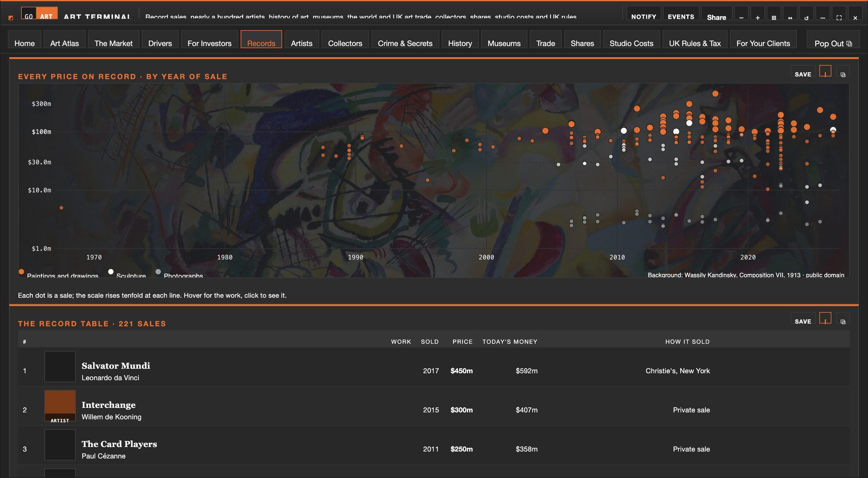Click orange-outlined icon beside SAVE in chart panel
This screenshot has height=478, width=868.
tap(825, 71)
